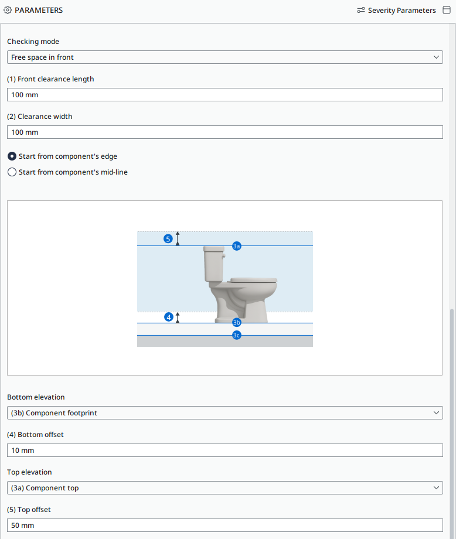Click the Parameters gear icon

tap(7, 10)
